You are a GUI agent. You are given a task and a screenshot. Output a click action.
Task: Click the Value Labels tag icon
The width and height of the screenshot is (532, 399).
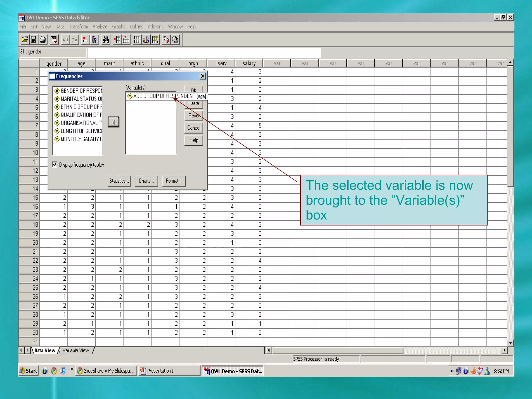166,40
